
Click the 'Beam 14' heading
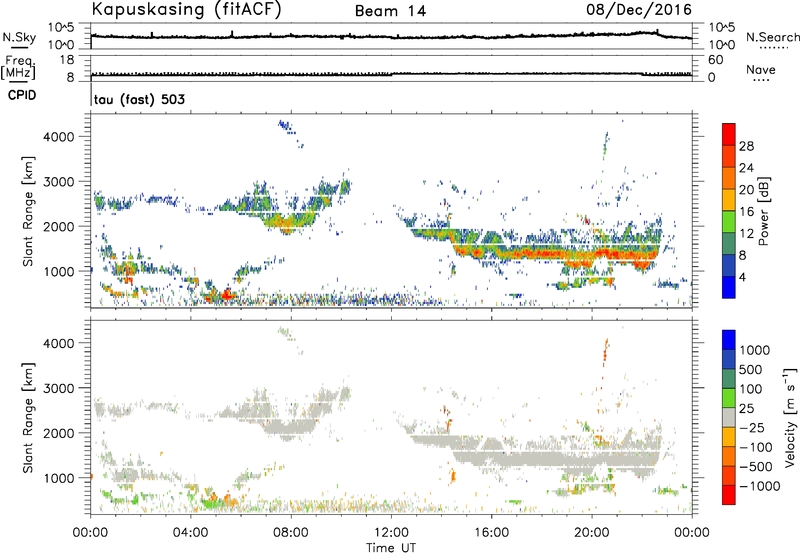coord(390,11)
